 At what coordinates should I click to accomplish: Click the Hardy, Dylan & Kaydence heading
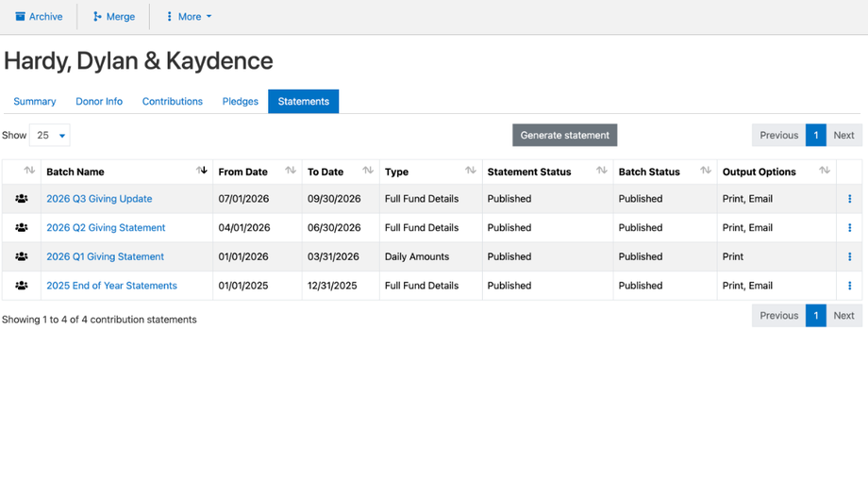click(139, 61)
